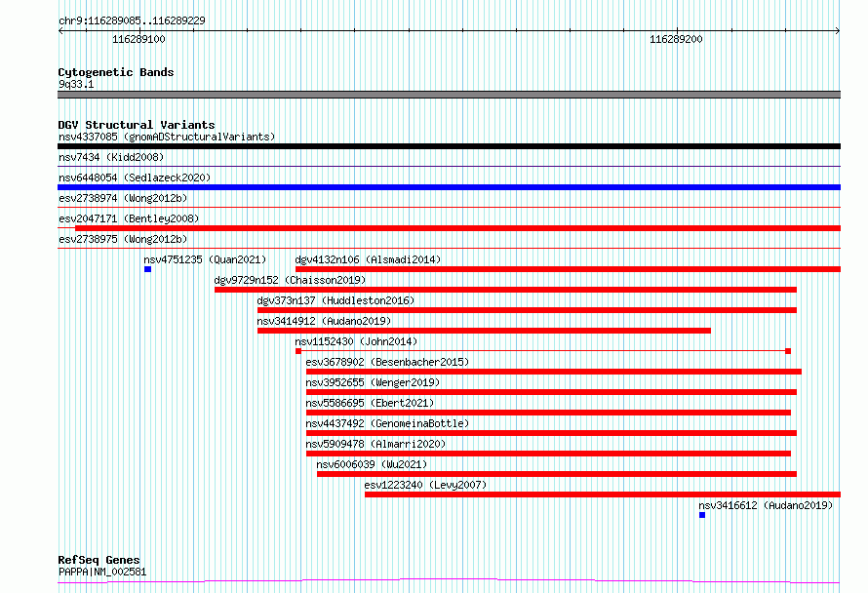Click the 9q33.1 band label

point(76,84)
